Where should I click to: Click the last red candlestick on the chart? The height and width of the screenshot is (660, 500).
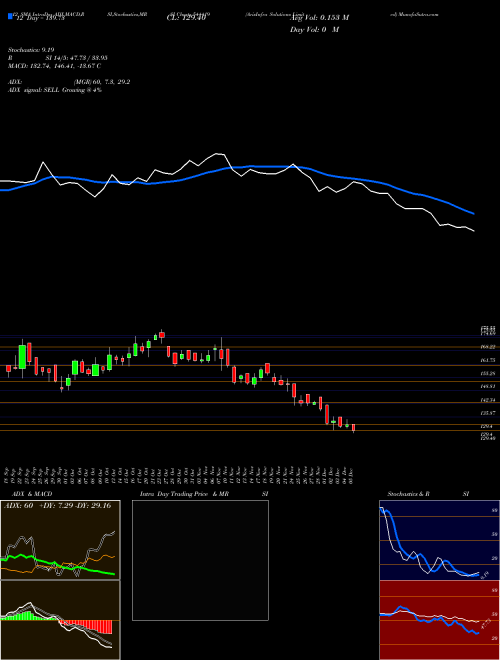[354, 428]
